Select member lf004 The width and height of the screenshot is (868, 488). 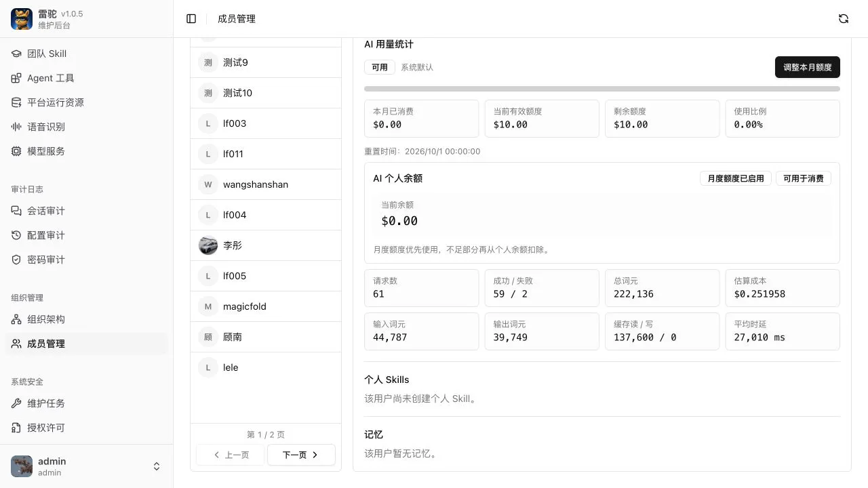(266, 215)
